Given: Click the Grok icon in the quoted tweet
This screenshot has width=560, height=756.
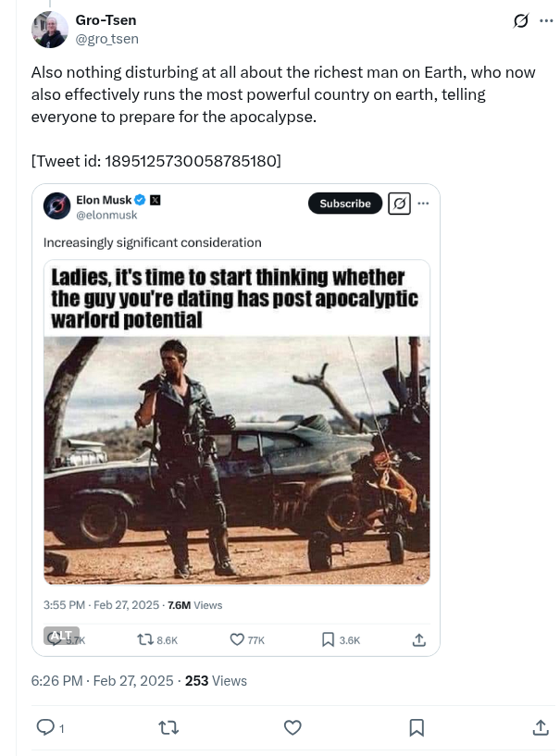Looking at the screenshot, I should pos(399,204).
